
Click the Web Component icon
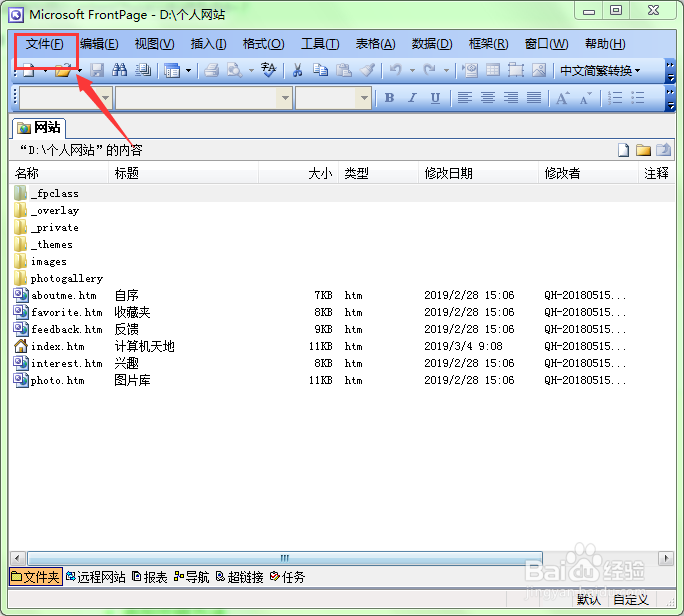(470, 70)
